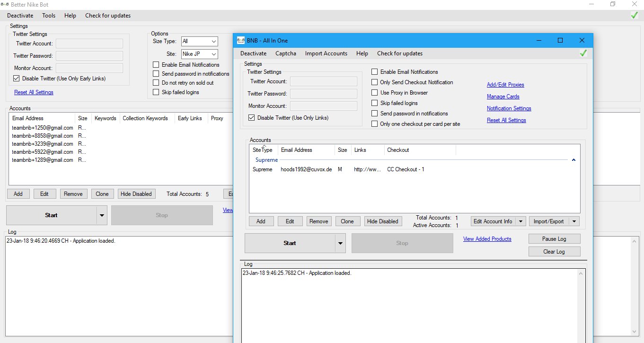Open Start button dropdown arrow in All In One
The height and width of the screenshot is (343, 644).
pyautogui.click(x=340, y=243)
